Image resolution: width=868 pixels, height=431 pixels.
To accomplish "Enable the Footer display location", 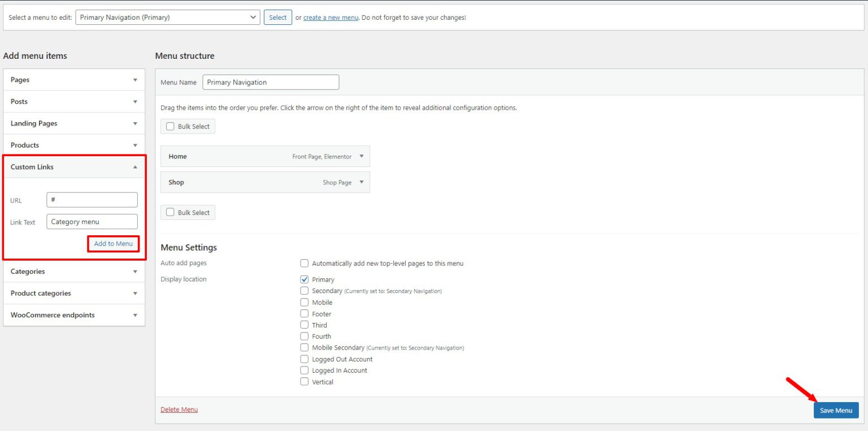I will 304,313.
